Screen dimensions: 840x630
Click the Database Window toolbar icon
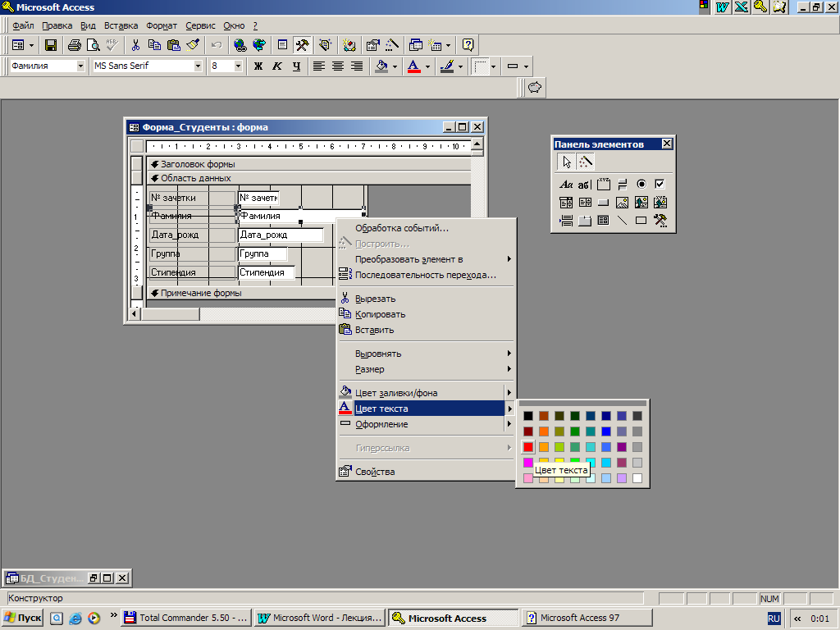tap(416, 45)
